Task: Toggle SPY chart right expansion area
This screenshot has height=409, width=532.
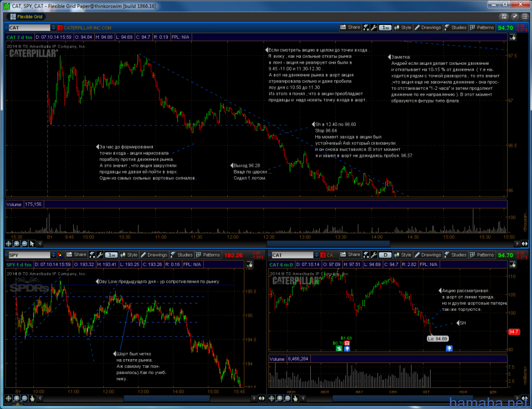Action: click(x=262, y=398)
